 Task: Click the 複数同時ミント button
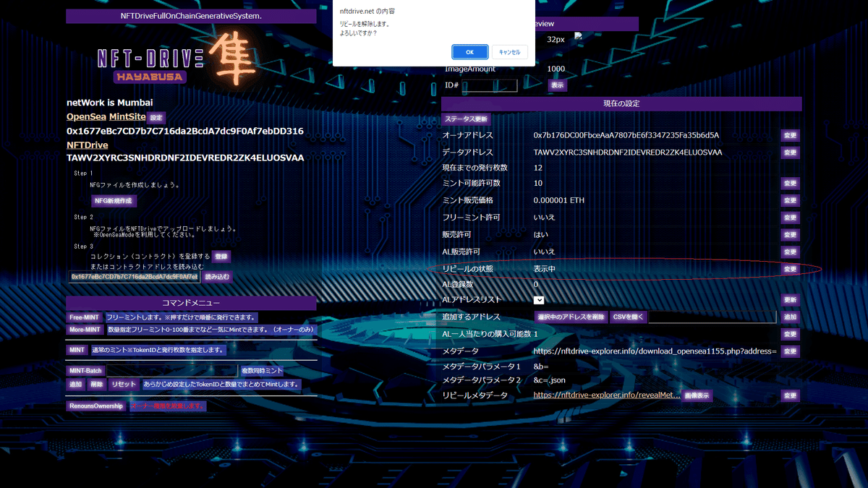pyautogui.click(x=262, y=371)
